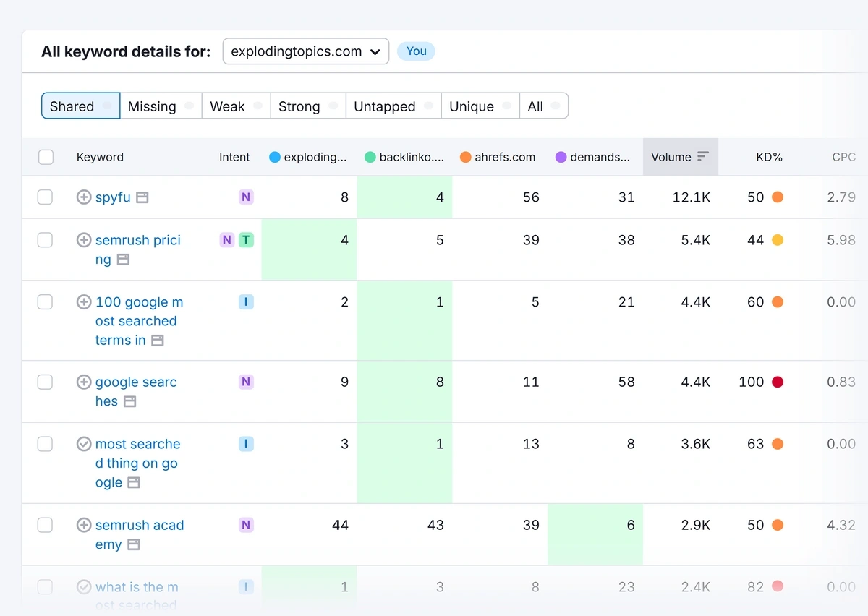
Task: Open the semrush academy keyword link
Action: click(x=140, y=534)
